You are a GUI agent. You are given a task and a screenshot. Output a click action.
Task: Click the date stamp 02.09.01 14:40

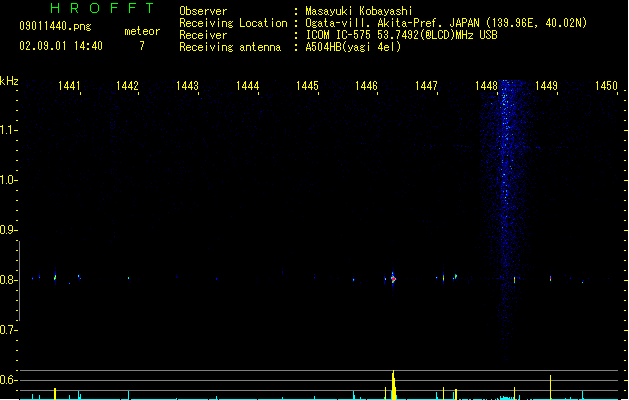coord(61,46)
